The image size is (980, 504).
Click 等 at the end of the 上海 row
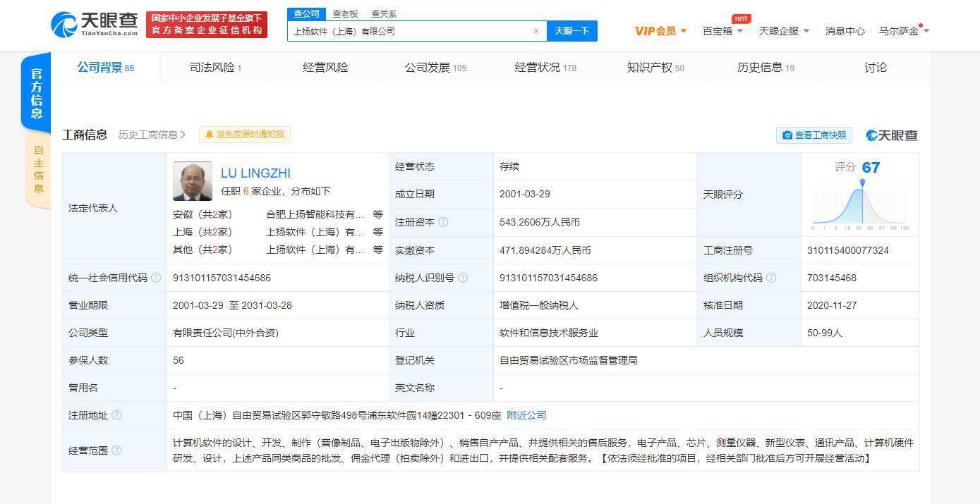coord(378,232)
